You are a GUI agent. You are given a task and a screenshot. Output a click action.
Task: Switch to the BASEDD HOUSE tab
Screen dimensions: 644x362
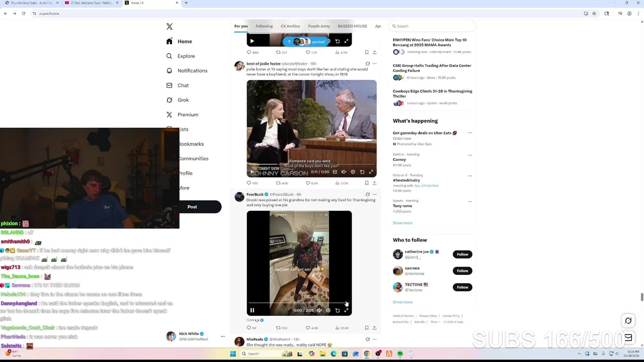(352, 26)
